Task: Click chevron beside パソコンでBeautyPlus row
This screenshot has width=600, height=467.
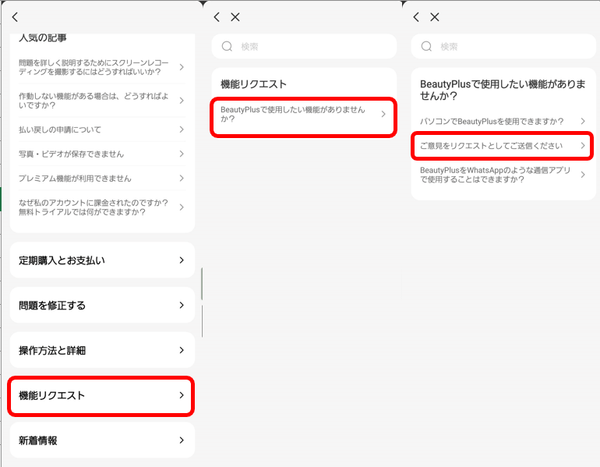Action: point(583,121)
